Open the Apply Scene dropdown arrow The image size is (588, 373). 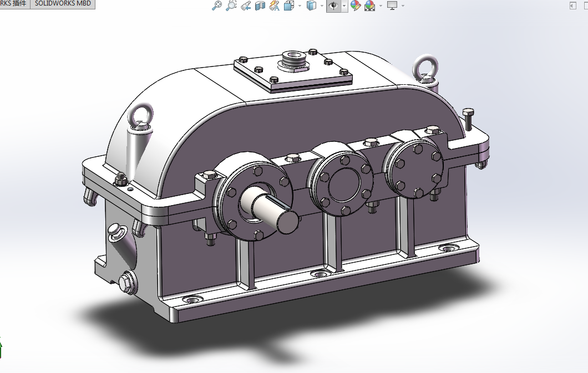[x=381, y=6]
